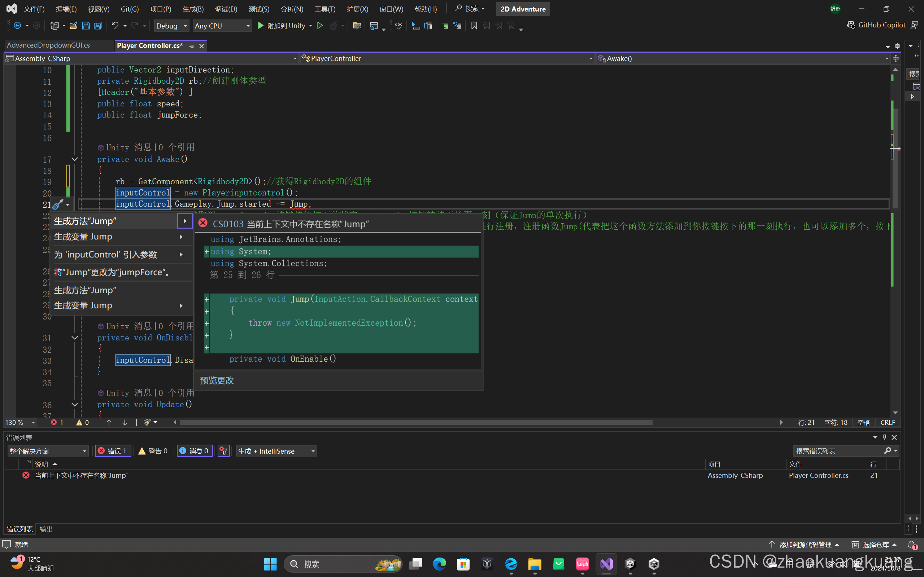Image resolution: width=924 pixels, height=577 pixels.
Task: Click the horizontal scrollbar of the editor
Action: click(x=415, y=422)
